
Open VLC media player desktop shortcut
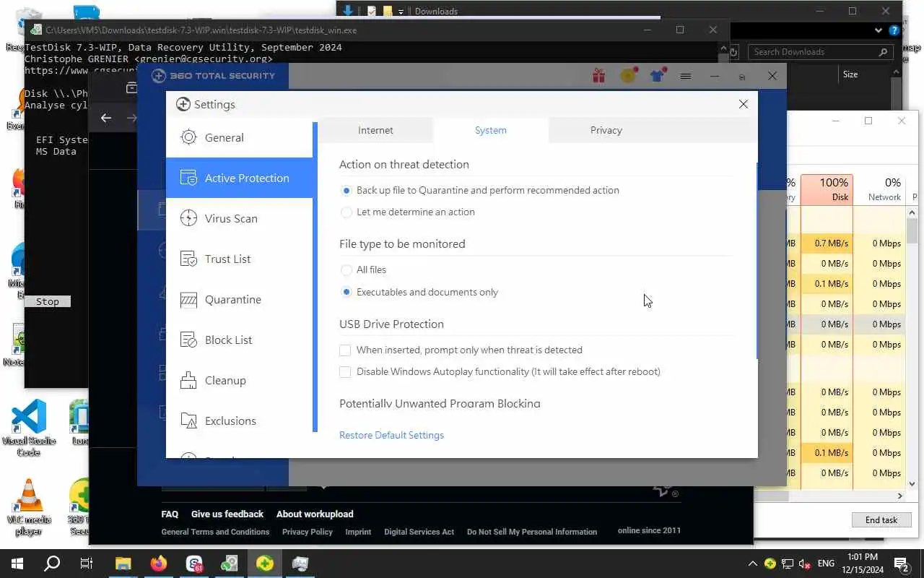click(x=29, y=507)
